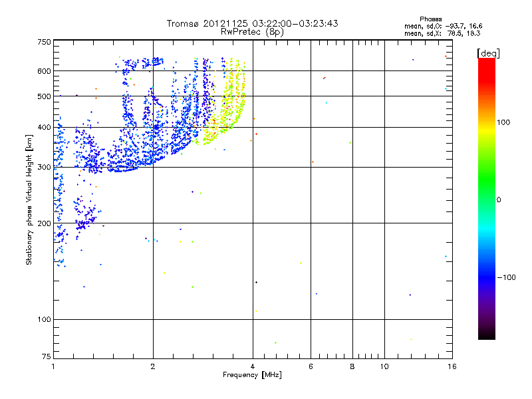Click the y-axis tick label 750

tap(44, 42)
